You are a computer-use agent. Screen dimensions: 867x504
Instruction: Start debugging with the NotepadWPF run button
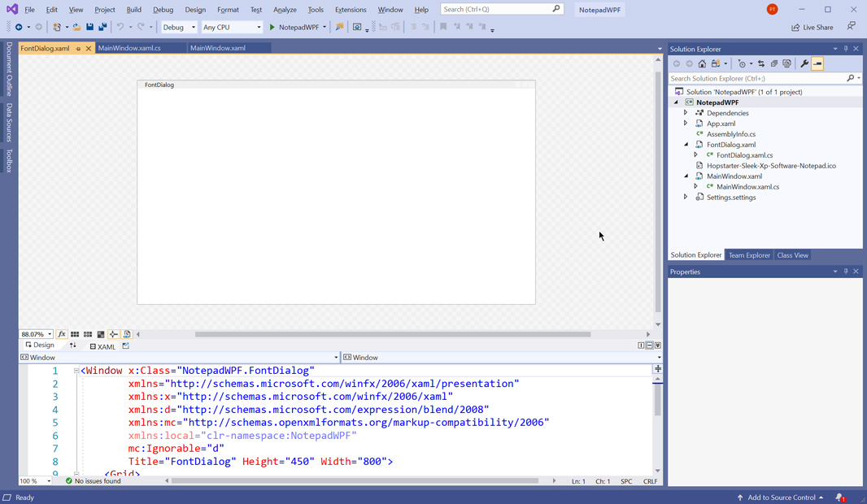click(x=293, y=27)
